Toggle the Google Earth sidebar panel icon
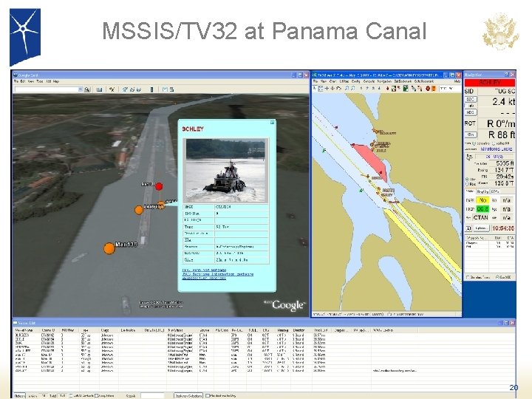Image resolution: width=532 pixels, height=399 pixels. coord(100,89)
